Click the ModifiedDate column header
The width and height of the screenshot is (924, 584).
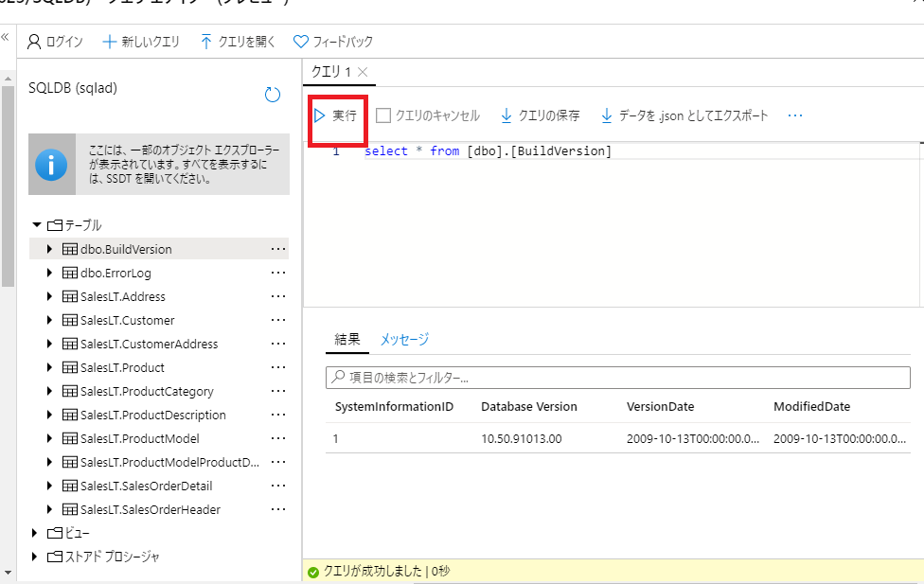[812, 407]
